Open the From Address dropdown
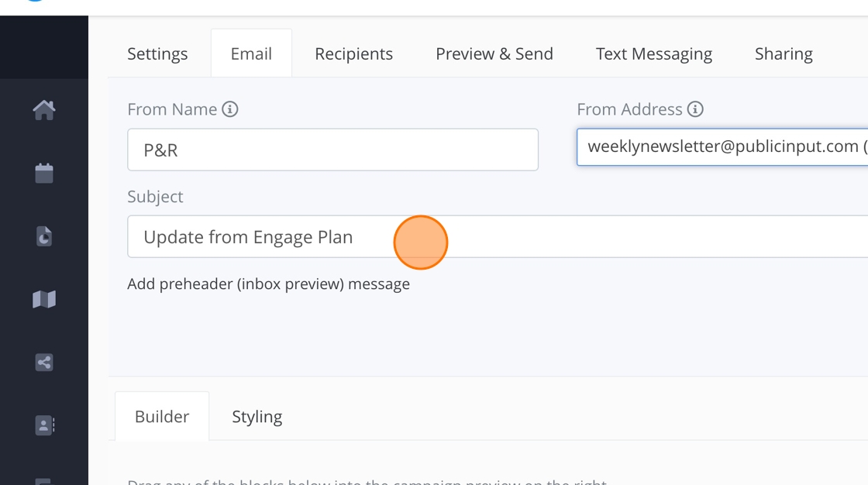Viewport: 868px width, 485px height. pyautogui.click(x=722, y=146)
